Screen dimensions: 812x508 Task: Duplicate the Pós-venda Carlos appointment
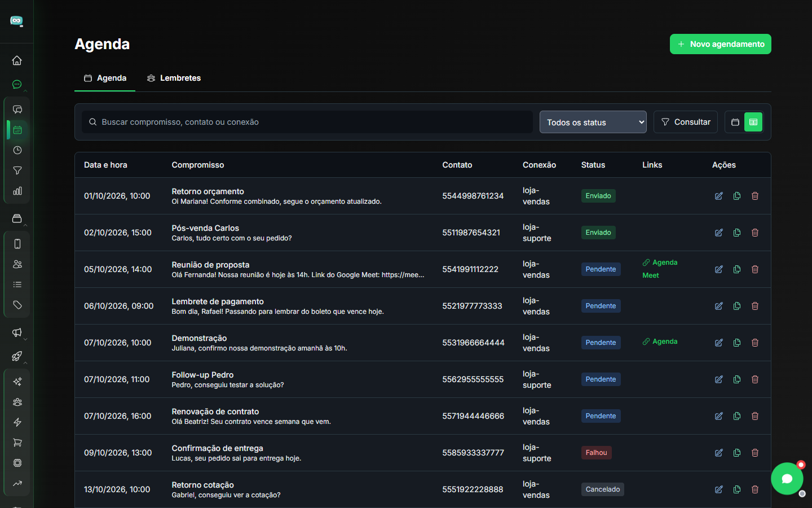737,233
